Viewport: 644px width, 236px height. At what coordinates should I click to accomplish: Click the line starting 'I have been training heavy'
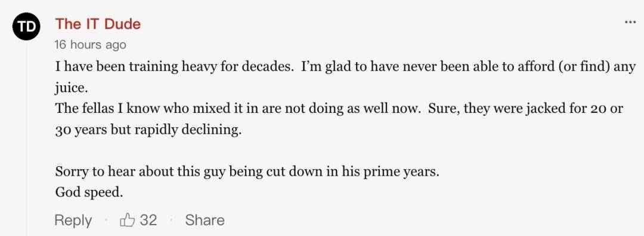pos(345,66)
